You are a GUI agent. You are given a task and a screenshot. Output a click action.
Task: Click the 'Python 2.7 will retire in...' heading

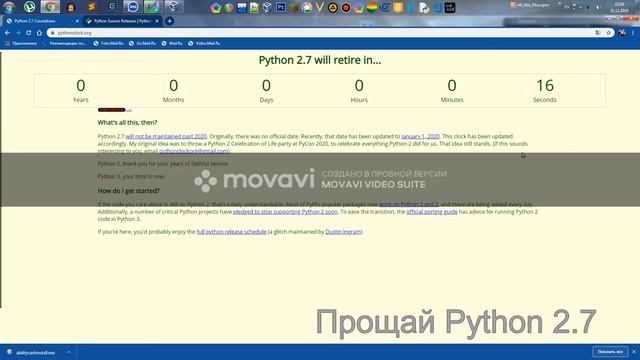(320, 60)
